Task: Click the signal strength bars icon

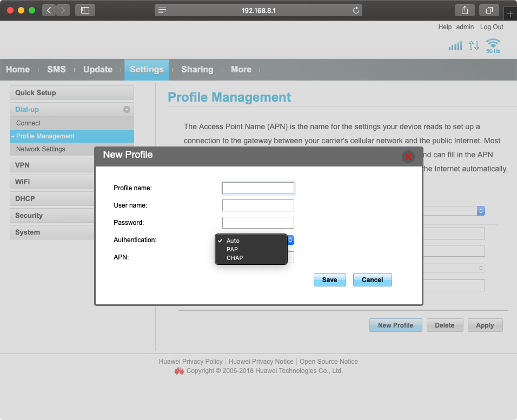Action: pyautogui.click(x=455, y=46)
